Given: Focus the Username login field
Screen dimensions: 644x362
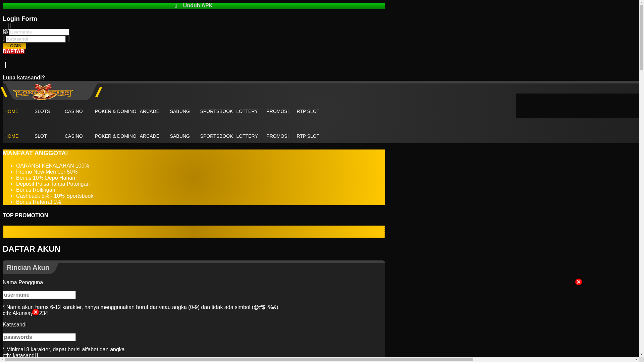Looking at the screenshot, I should click(39, 32).
